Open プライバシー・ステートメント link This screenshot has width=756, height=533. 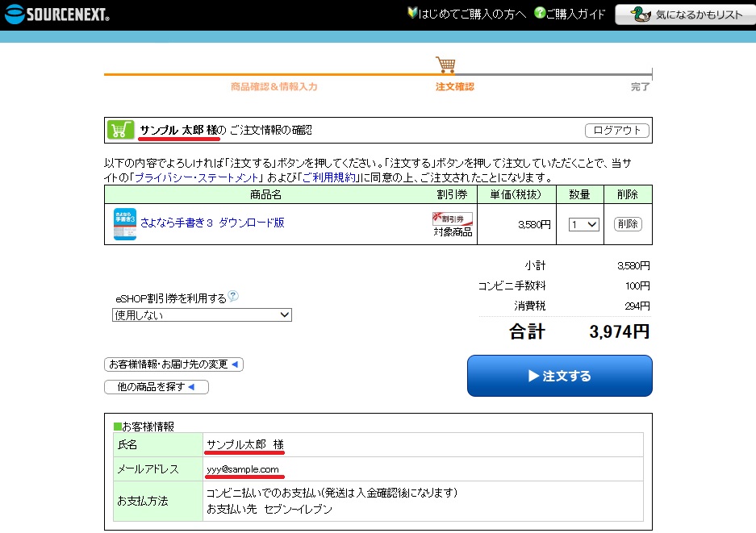197,178
